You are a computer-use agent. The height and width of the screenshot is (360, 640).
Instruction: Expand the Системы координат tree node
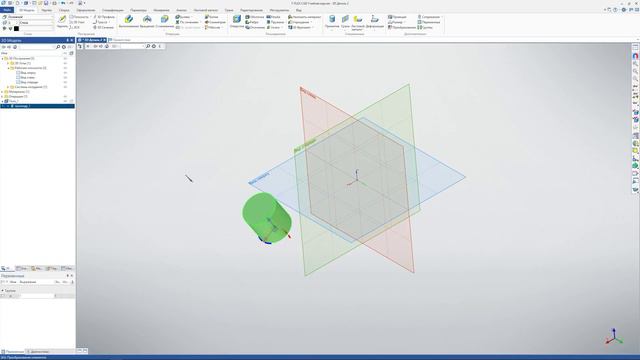click(x=8, y=87)
